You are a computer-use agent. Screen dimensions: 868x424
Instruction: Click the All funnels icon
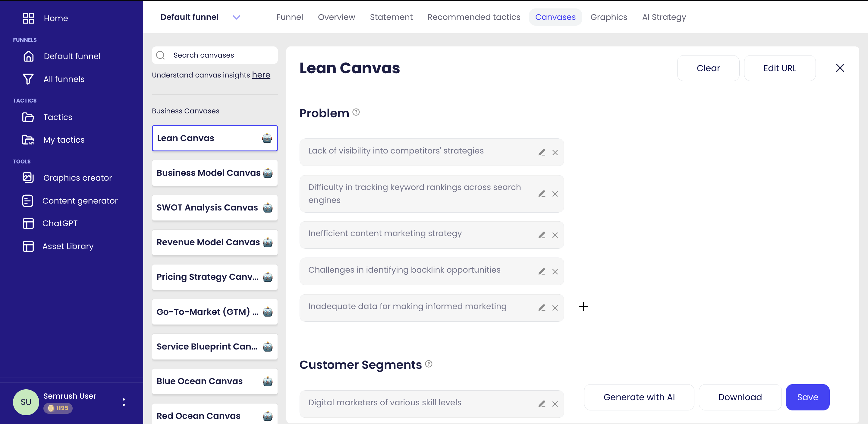28,79
